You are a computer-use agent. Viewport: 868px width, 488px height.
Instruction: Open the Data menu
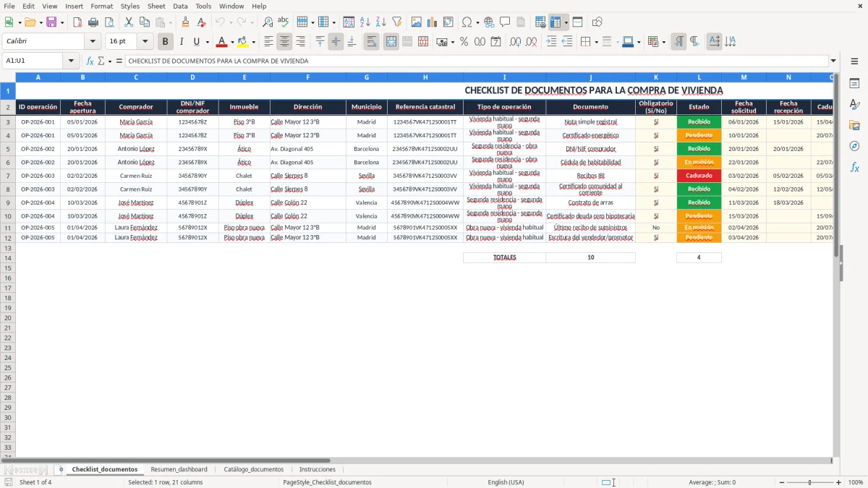[180, 6]
